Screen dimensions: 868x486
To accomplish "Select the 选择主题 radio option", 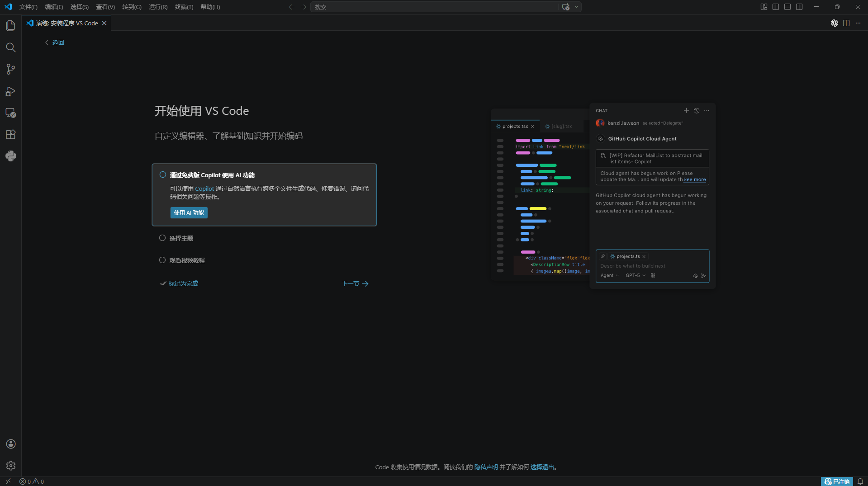I will [162, 237].
